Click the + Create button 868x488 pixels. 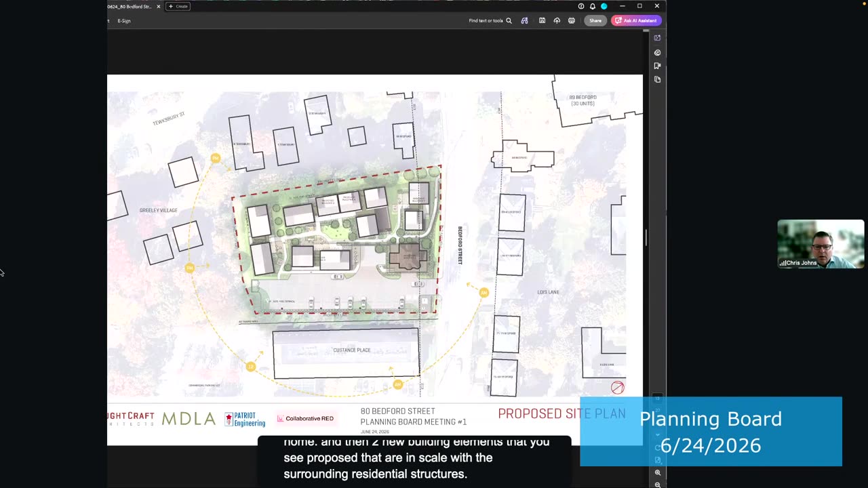(x=178, y=6)
